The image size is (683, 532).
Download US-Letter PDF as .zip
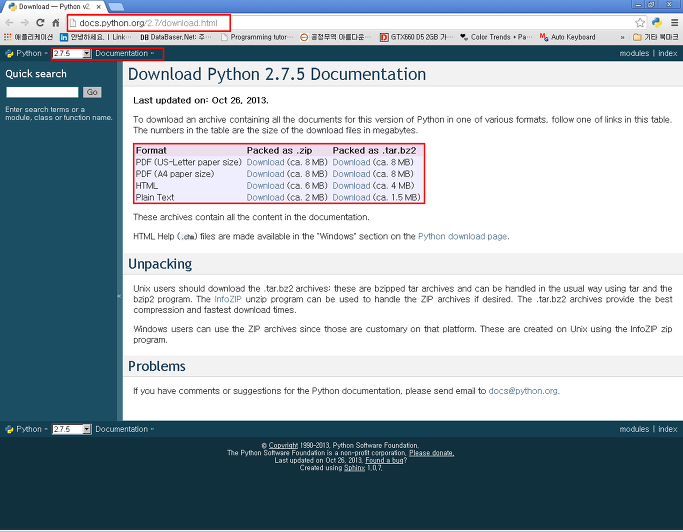click(x=265, y=162)
